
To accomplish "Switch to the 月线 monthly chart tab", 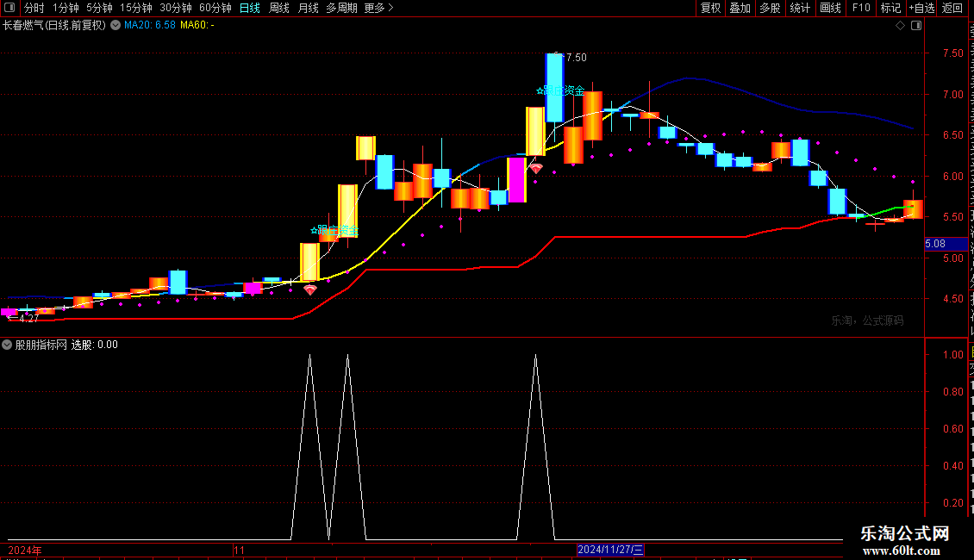I will [308, 8].
